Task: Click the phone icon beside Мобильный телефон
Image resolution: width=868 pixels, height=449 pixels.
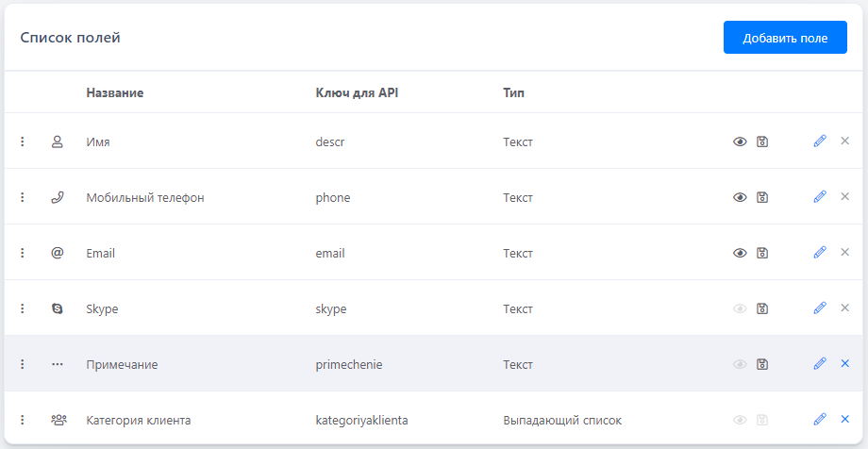Action: click(x=58, y=197)
